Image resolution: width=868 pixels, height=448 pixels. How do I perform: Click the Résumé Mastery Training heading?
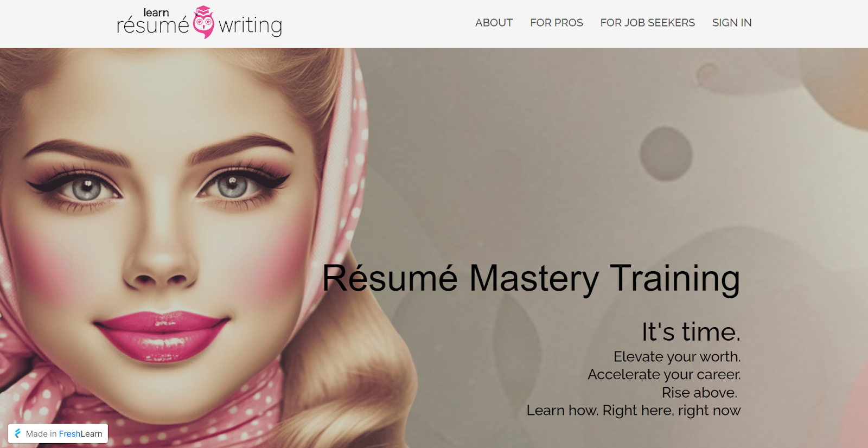pyautogui.click(x=531, y=278)
